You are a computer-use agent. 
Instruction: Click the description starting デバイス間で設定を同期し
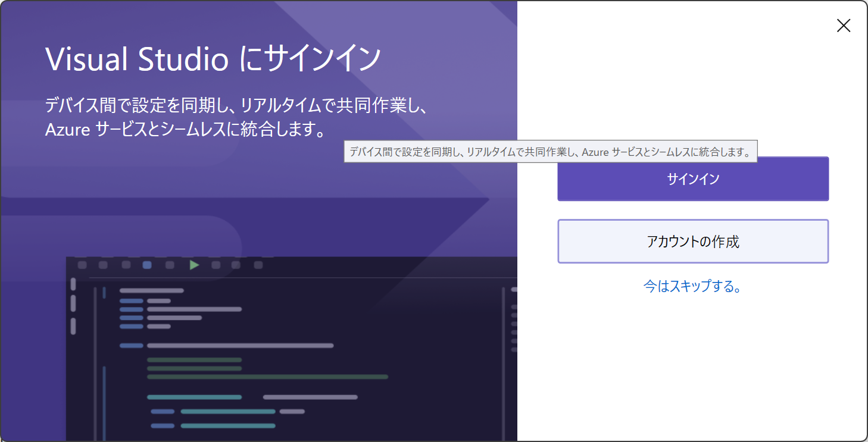pyautogui.click(x=237, y=117)
